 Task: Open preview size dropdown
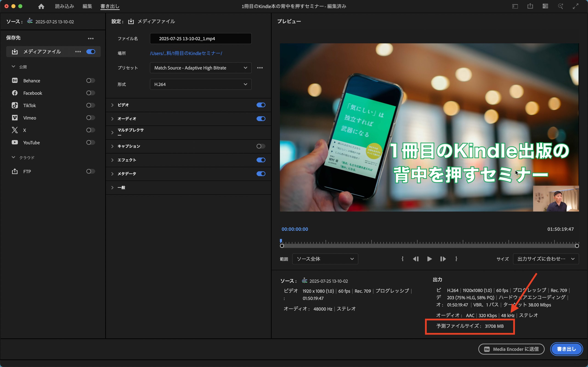click(546, 259)
